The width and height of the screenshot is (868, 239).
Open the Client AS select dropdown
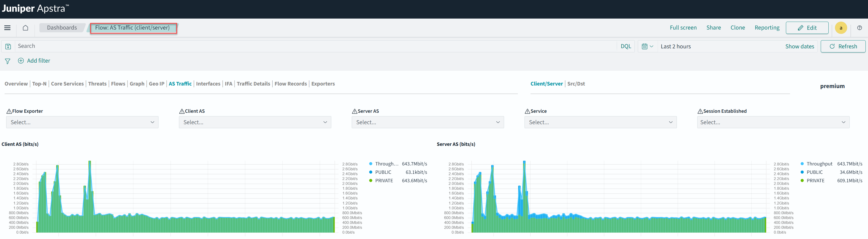(x=255, y=122)
